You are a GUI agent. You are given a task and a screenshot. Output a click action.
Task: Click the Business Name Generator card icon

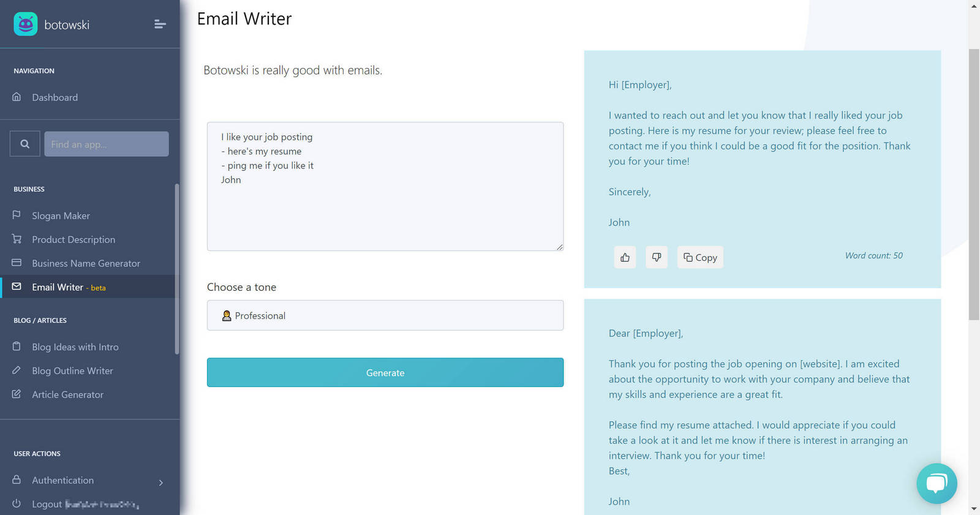17,263
